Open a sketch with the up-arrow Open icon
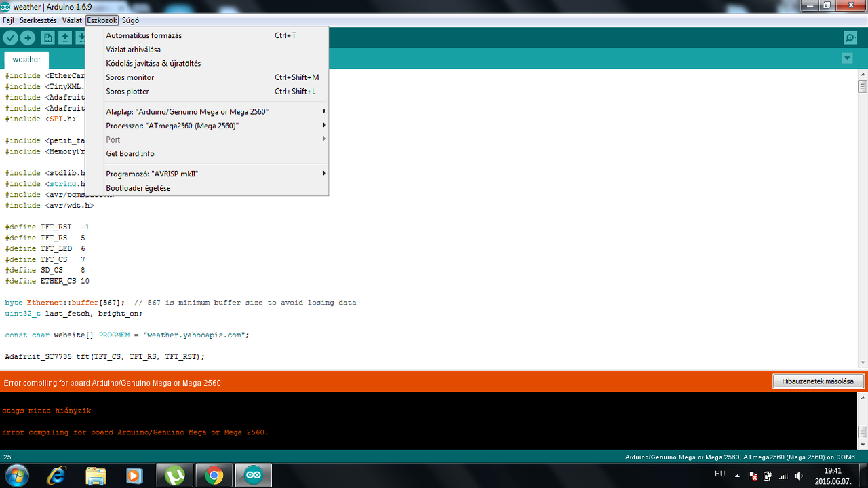The height and width of the screenshot is (488, 868). (x=64, y=38)
